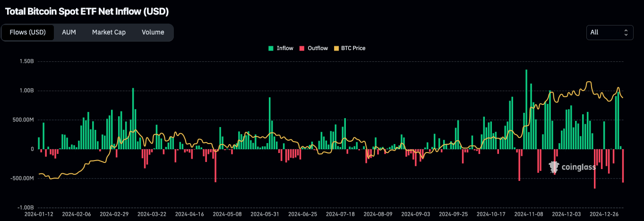The width and height of the screenshot is (644, 221).
Task: Click the last red outflow bar at far right
Action: point(623,165)
